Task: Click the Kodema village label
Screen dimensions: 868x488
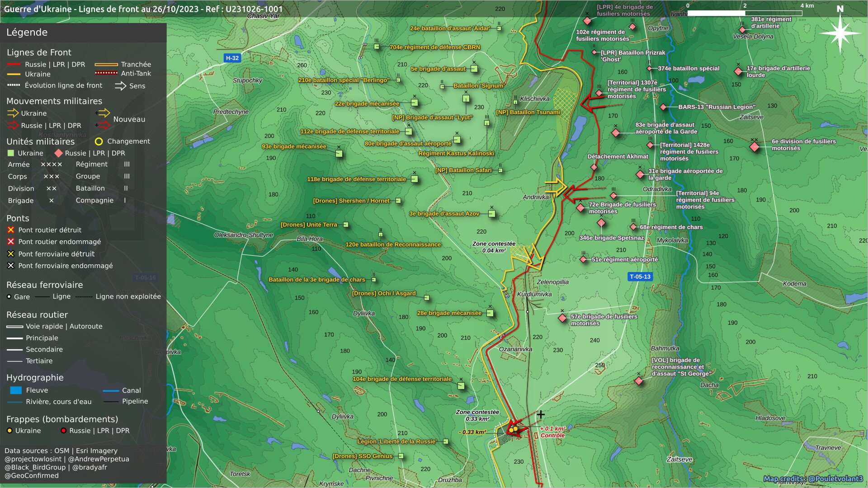Action: coord(795,284)
